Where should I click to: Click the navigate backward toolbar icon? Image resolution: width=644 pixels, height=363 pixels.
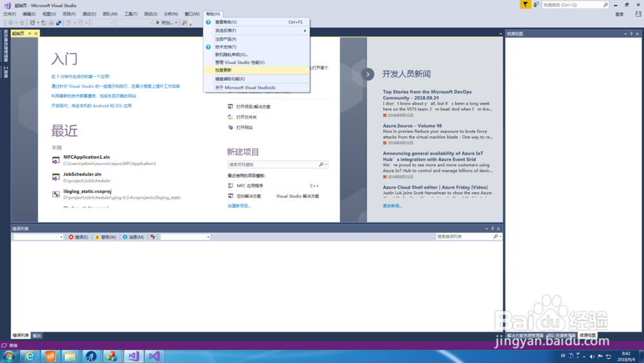(11, 23)
